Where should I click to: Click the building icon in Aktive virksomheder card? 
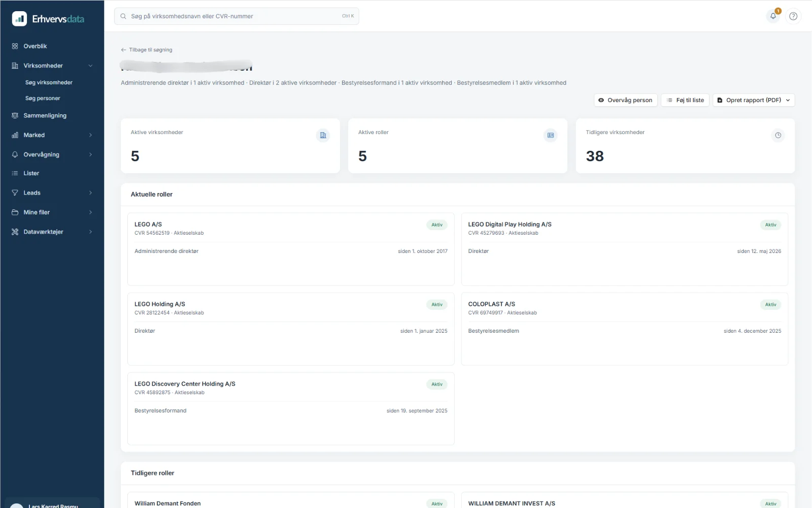[323, 135]
